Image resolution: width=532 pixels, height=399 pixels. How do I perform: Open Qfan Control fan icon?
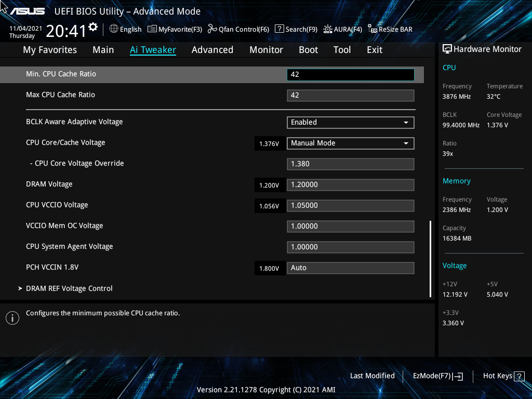(x=212, y=29)
